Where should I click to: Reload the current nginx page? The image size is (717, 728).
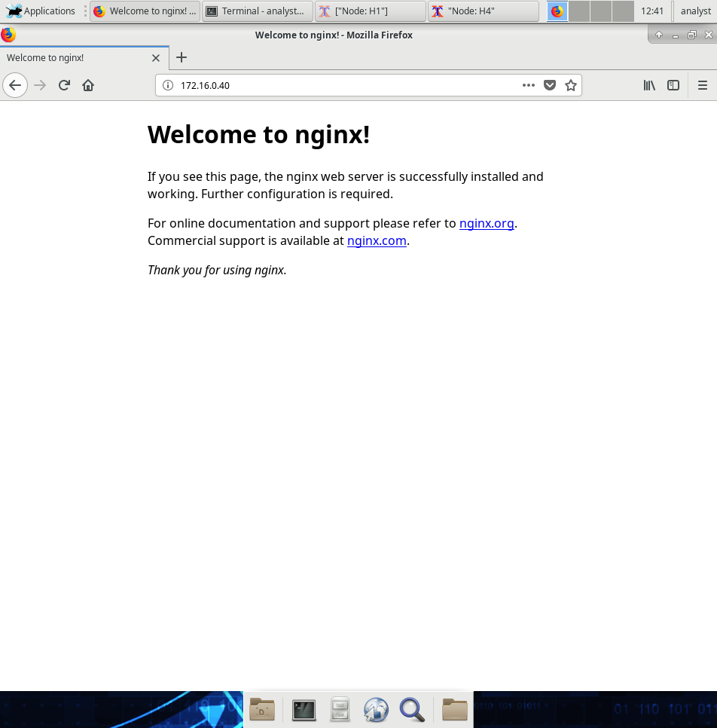[64, 85]
